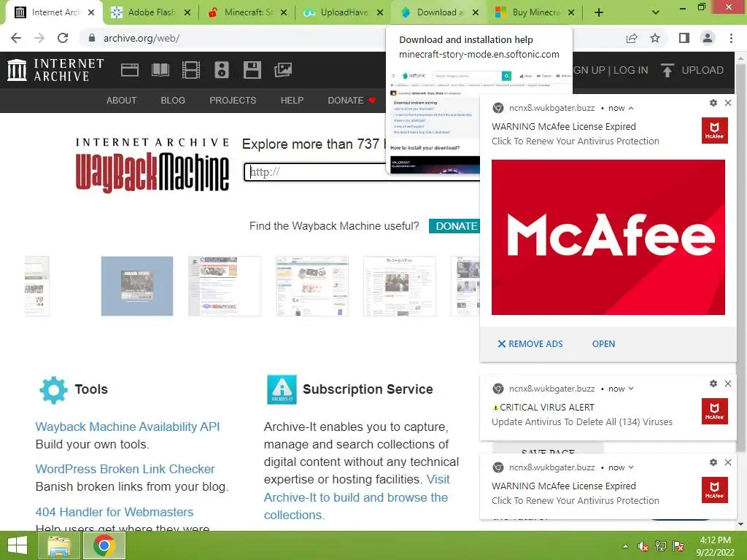Open the tab search dropdown arrow

656,12
